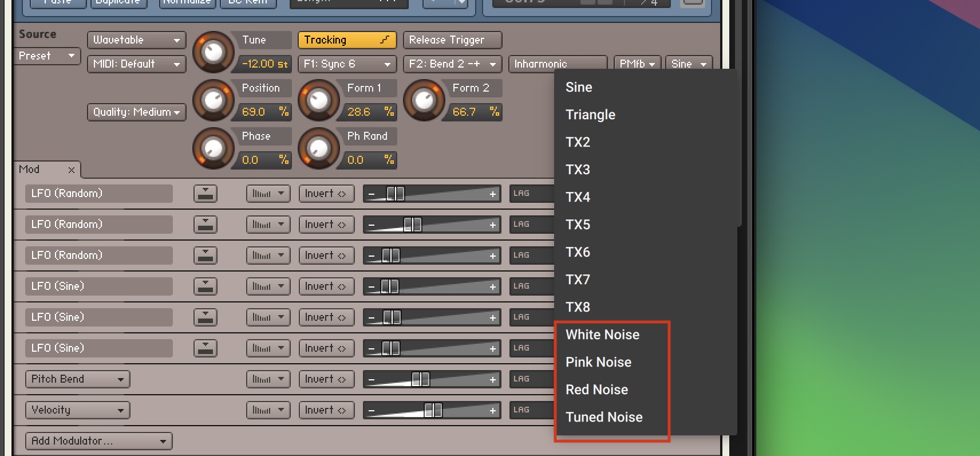Click the second LFO (Random) intensity slider handle
Screen dimensions: 980x456
[x=413, y=225]
